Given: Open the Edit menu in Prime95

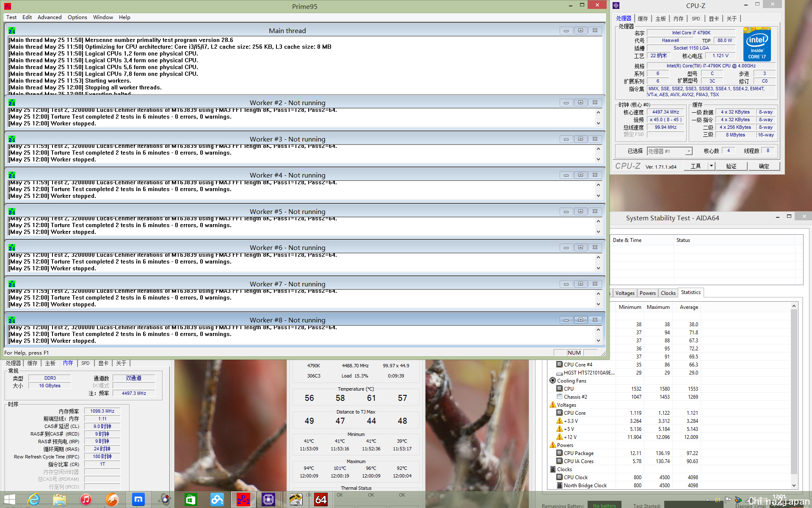Looking at the screenshot, I should tap(27, 17).
